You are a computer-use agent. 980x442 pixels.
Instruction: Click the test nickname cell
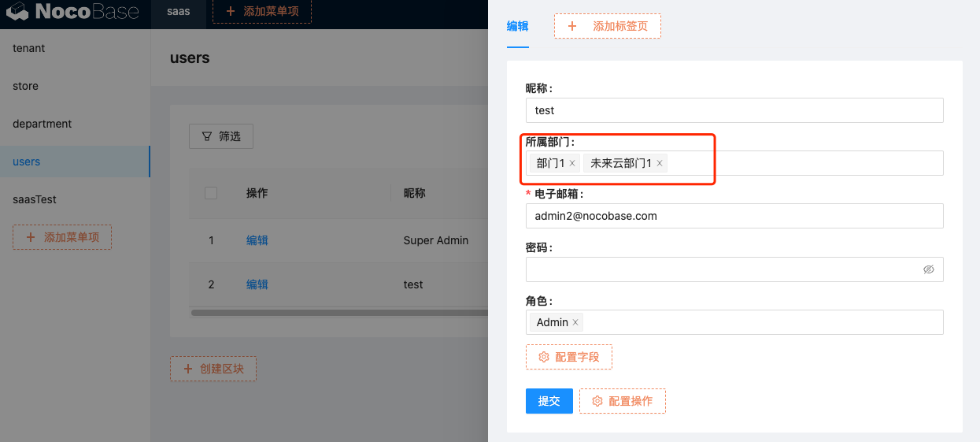pos(413,284)
